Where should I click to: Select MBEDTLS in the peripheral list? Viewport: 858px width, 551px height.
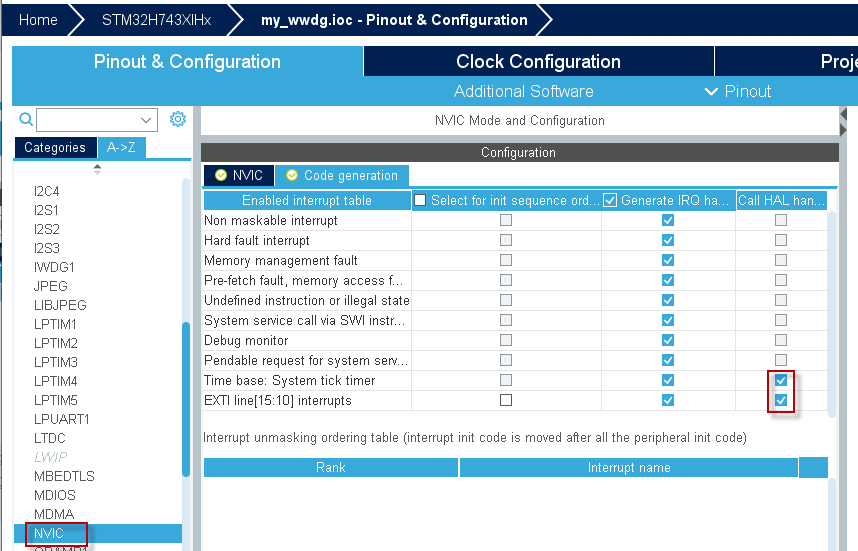pyautogui.click(x=64, y=477)
